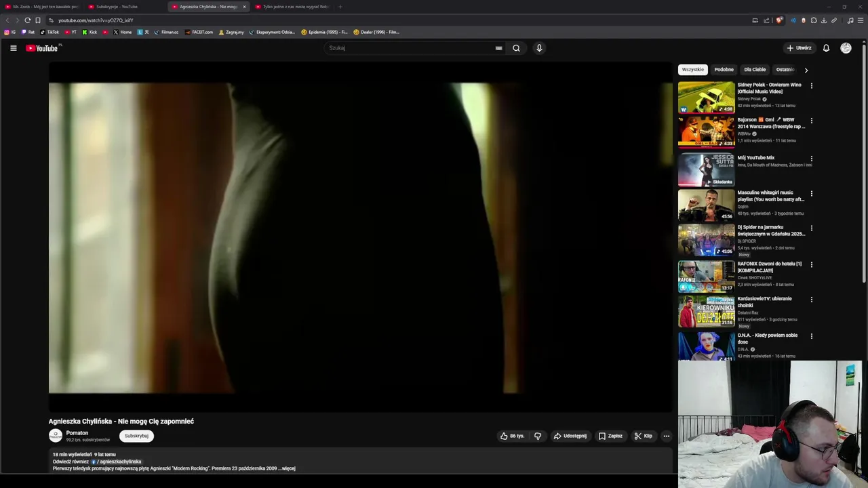
Task: Dislike the video with thumbs-down
Action: point(538,436)
